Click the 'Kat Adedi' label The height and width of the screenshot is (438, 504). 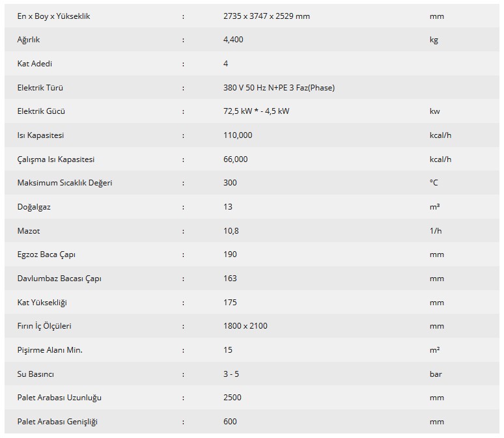[x=35, y=64]
